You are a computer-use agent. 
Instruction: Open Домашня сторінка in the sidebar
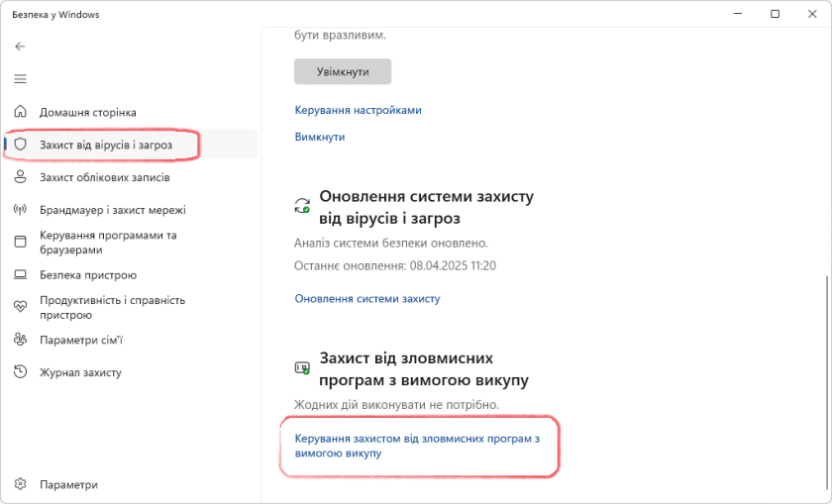88,113
